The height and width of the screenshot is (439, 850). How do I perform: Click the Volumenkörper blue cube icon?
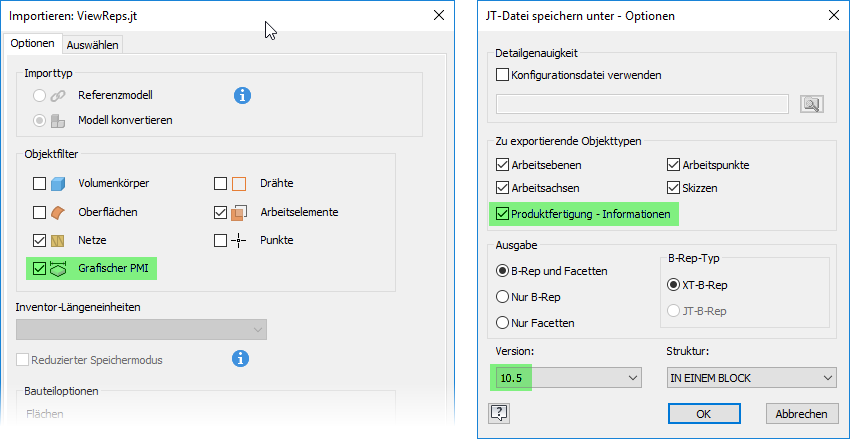(59, 184)
